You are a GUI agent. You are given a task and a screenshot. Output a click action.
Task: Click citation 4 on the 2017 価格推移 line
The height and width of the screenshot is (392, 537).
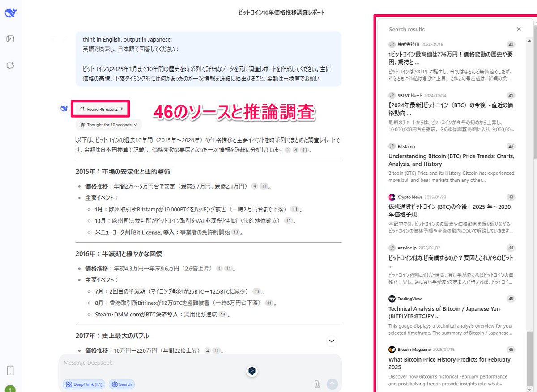tap(207, 351)
